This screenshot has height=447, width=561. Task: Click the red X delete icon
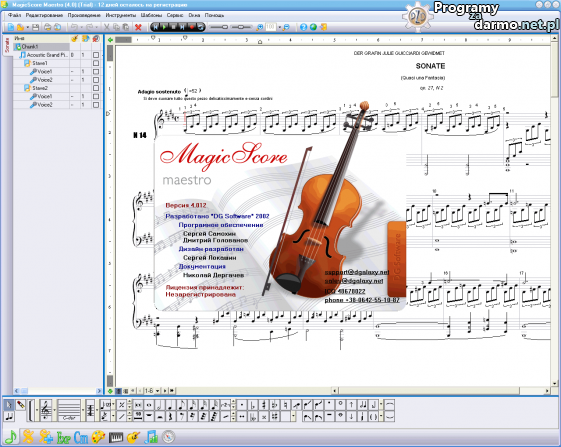138,27
